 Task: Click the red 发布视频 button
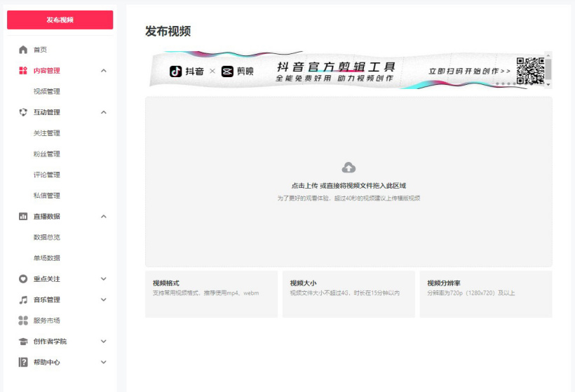[x=60, y=20]
